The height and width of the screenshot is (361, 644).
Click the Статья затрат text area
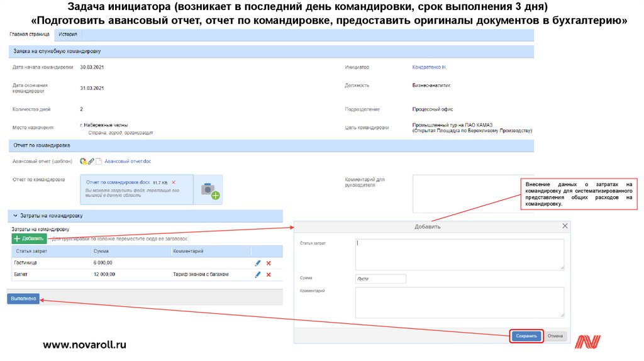[x=460, y=254]
